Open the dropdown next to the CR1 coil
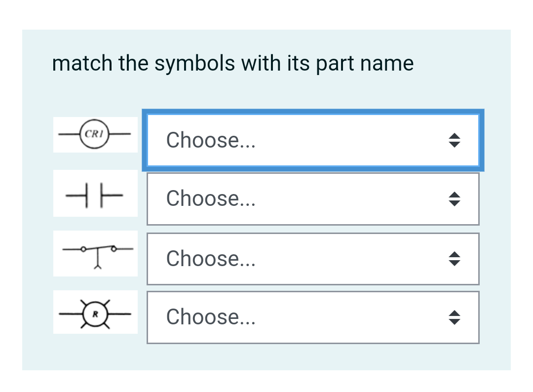533x392 pixels. click(313, 141)
